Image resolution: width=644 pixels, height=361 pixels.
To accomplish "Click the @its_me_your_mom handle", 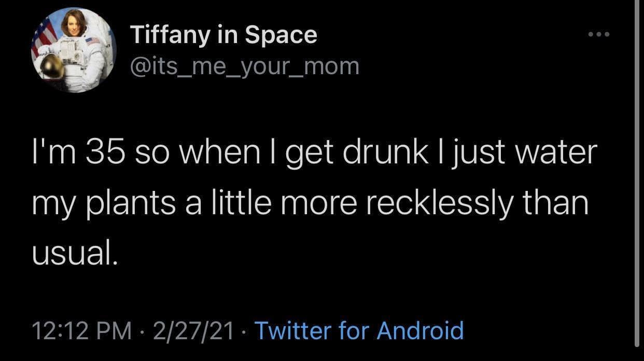I will click(x=244, y=66).
